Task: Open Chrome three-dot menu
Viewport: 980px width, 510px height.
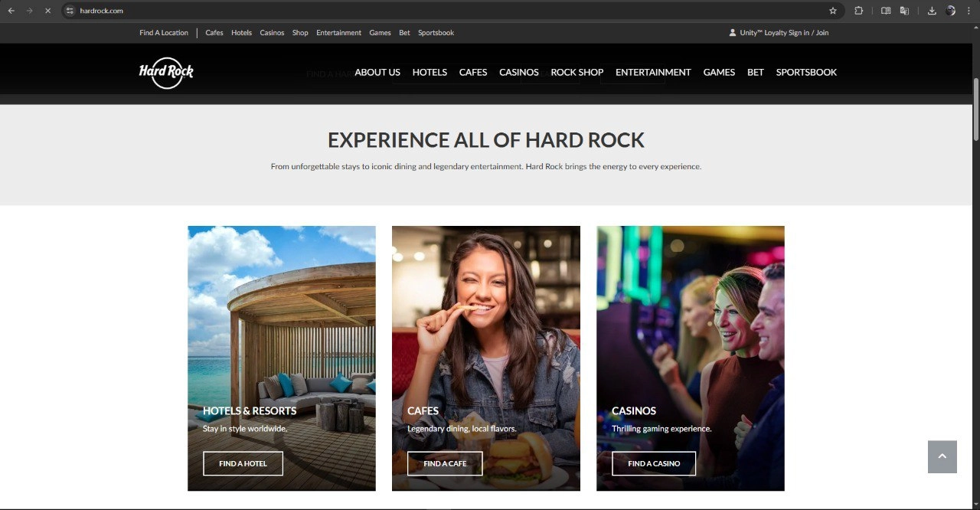Action: coord(969,11)
